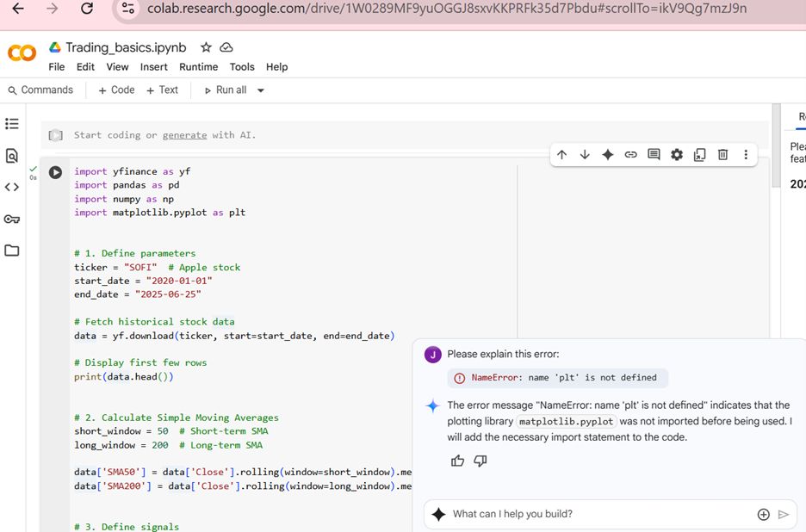Click the address bar URL
This screenshot has width=806, height=532.
[x=447, y=9]
